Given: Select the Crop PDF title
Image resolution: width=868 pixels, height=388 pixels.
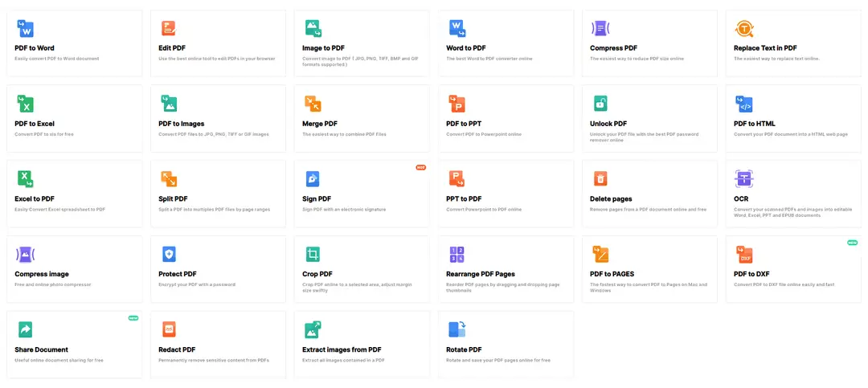Looking at the screenshot, I should pos(317,274).
